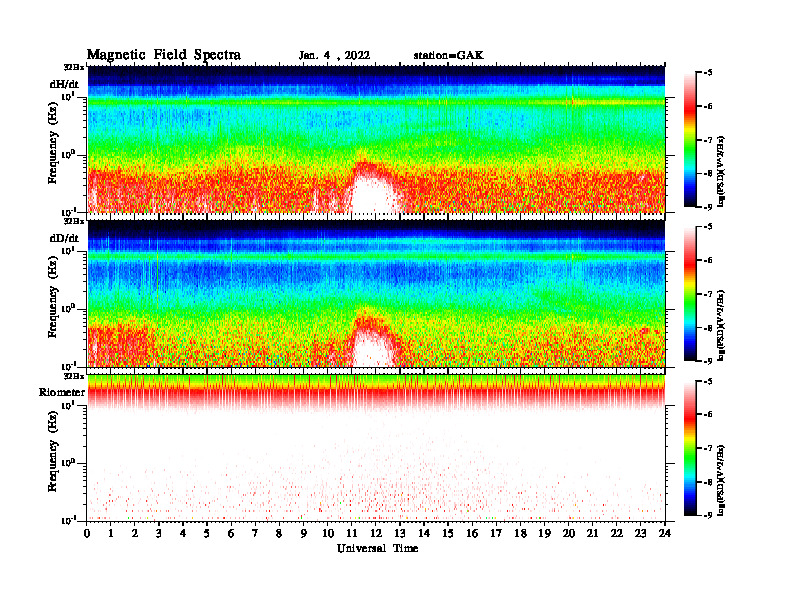Click the "-9" tick on dH/dt color scale
Image resolution: width=792 pixels, height=612 pixels.
(707, 207)
